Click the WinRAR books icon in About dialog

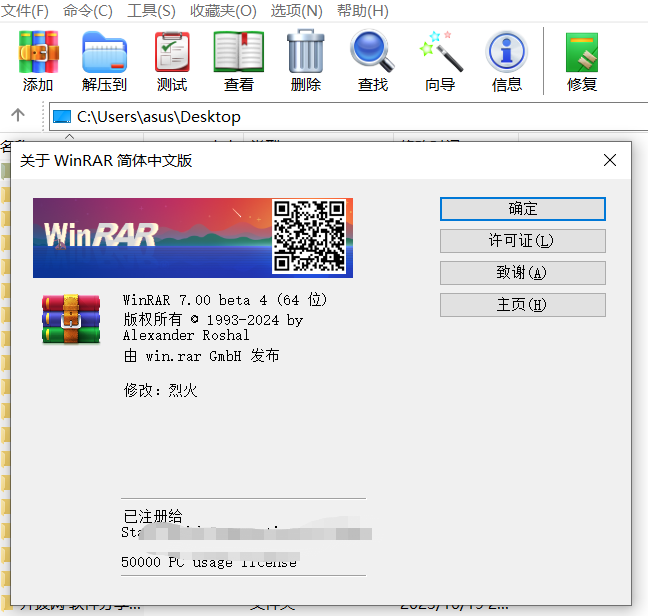click(71, 319)
